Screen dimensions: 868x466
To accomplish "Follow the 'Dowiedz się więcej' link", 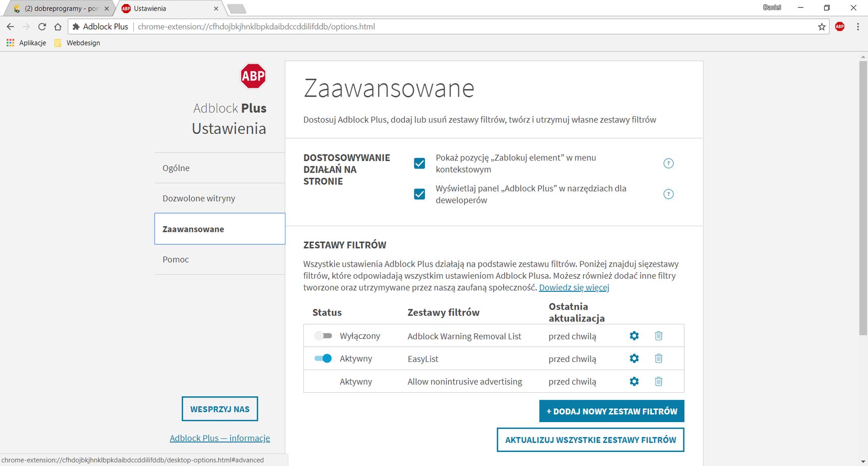I will coord(574,287).
